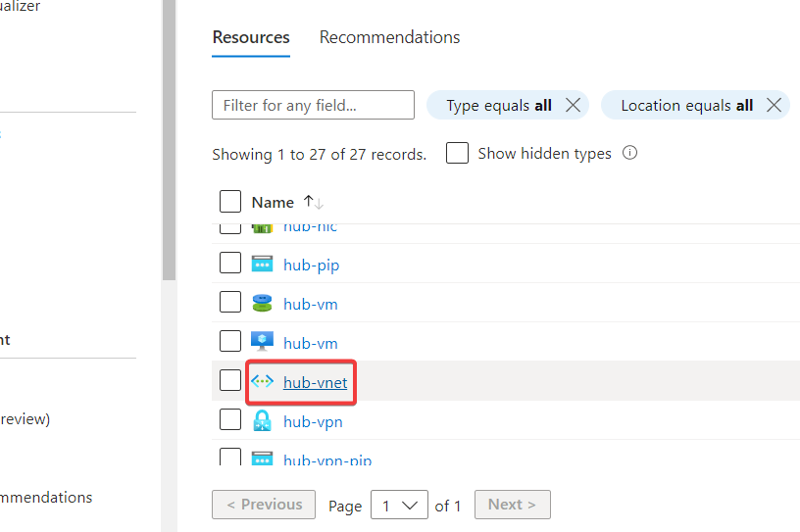Viewport: 800px width, 532px height.
Task: Click the Filter for any field box
Action: (x=313, y=105)
